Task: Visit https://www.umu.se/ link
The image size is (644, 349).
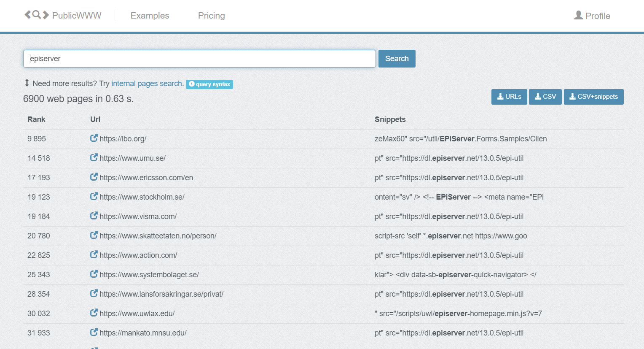Action: click(133, 158)
